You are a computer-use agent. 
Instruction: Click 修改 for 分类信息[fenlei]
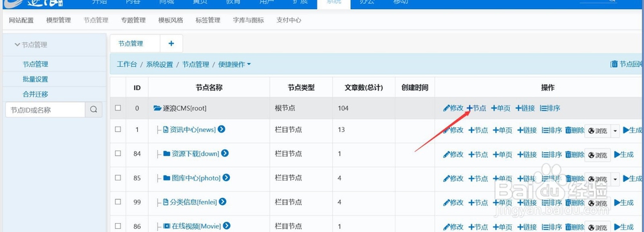click(x=453, y=203)
